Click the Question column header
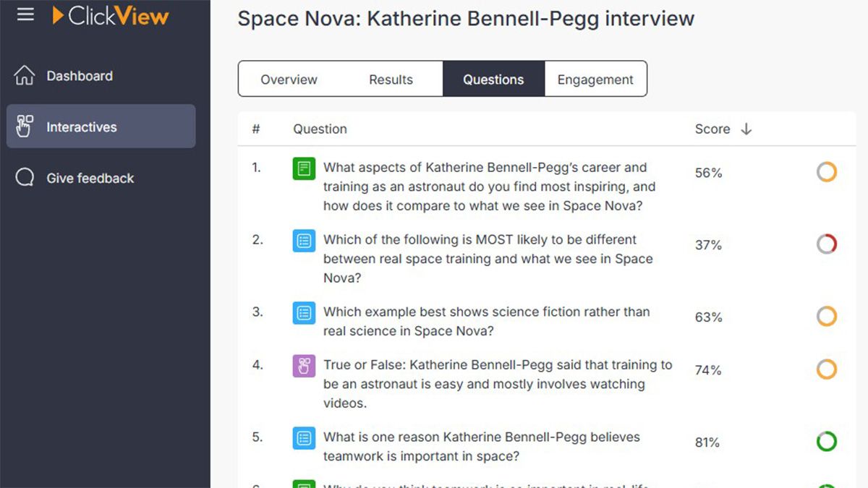The image size is (868, 488). pyautogui.click(x=320, y=129)
